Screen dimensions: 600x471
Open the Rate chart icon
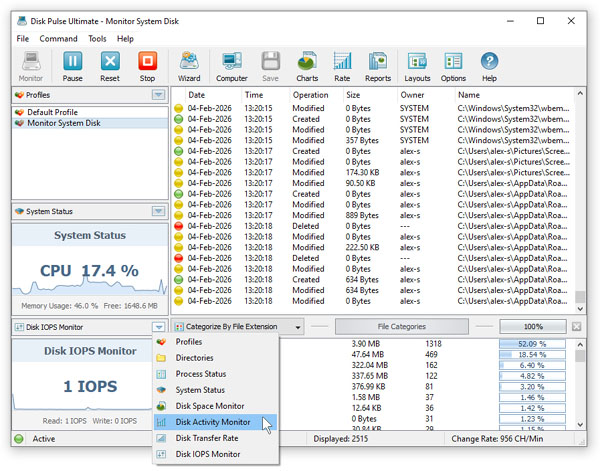click(x=342, y=66)
